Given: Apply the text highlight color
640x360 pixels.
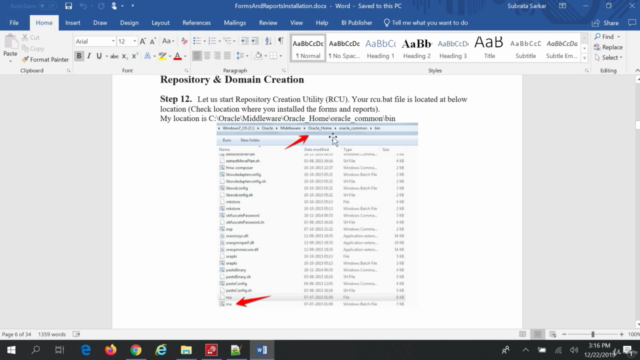Looking at the screenshot, I should (162, 56).
